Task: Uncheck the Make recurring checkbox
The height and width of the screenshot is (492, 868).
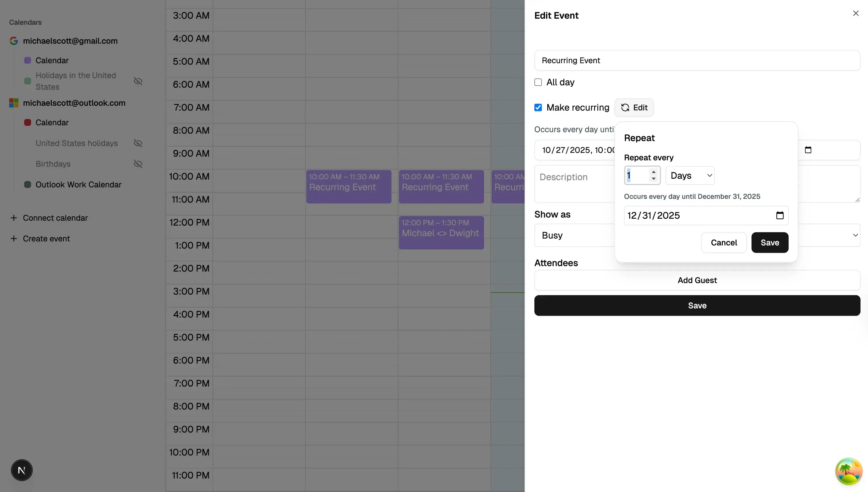Action: pos(538,107)
